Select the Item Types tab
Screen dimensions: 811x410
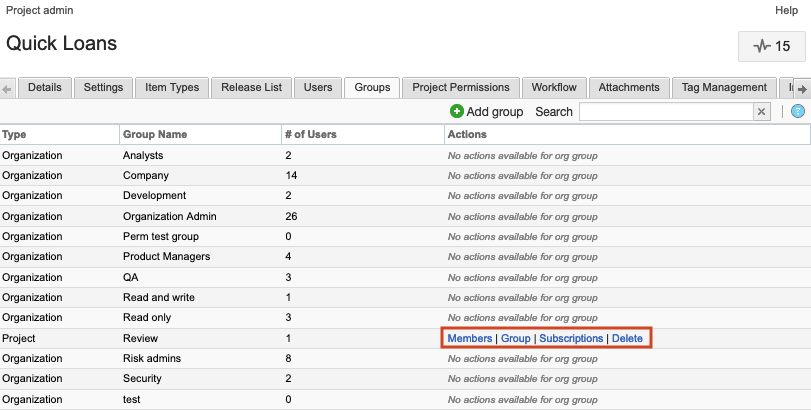172,88
